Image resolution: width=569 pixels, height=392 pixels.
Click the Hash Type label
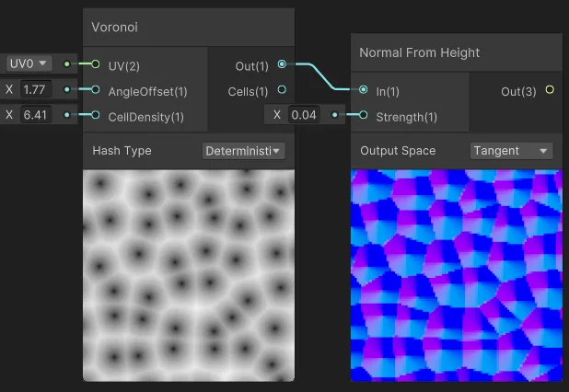(x=122, y=151)
